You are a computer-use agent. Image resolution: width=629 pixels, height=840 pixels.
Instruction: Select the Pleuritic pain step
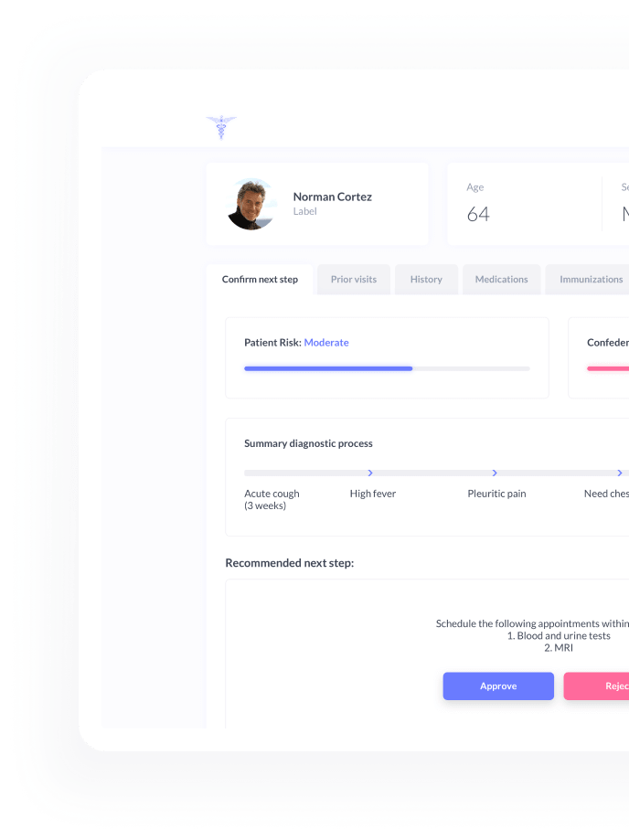click(x=496, y=494)
